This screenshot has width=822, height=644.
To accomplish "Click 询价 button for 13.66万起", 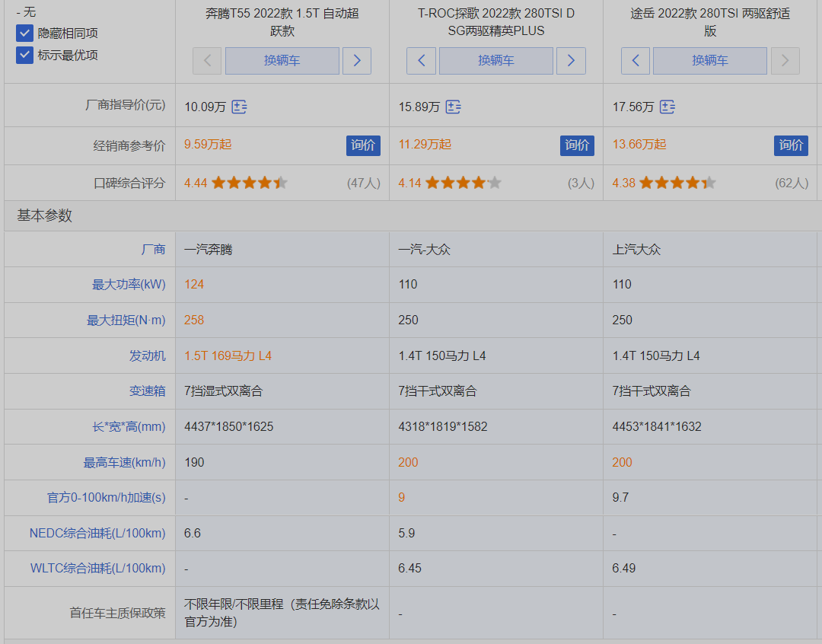I will (791, 145).
